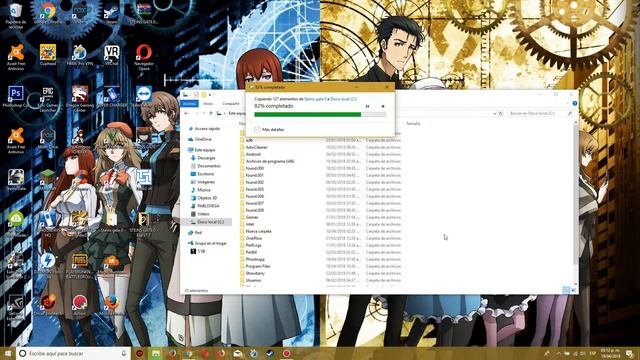Viewport: 640px width, 360px height.
Task: Switch to details view icon at bottom-right
Action: (566, 290)
